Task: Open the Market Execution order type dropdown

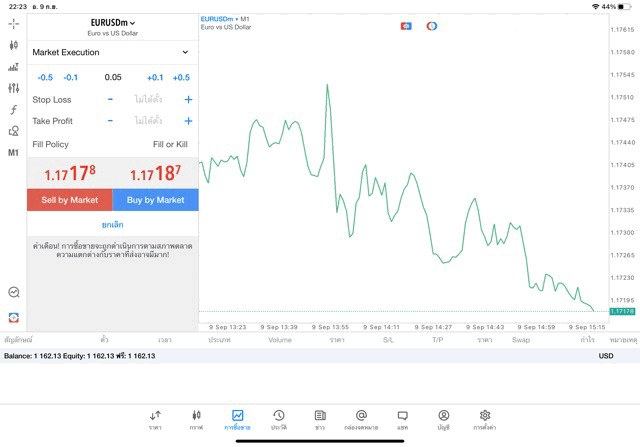Action: (112, 52)
